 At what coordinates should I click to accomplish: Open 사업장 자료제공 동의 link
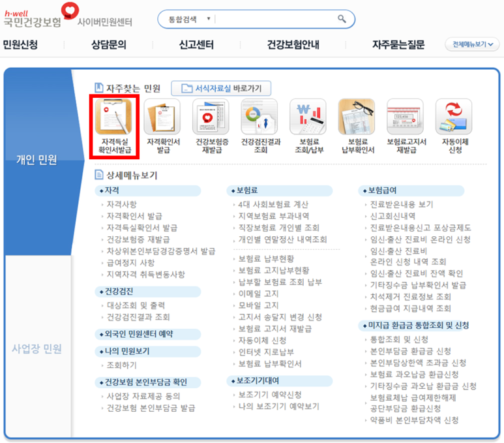[143, 396]
